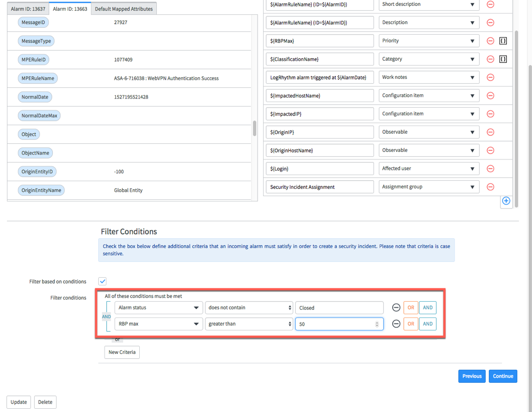Click the alarm attributes list scrollbar
The width and height of the screenshot is (532, 412).
[255, 128]
